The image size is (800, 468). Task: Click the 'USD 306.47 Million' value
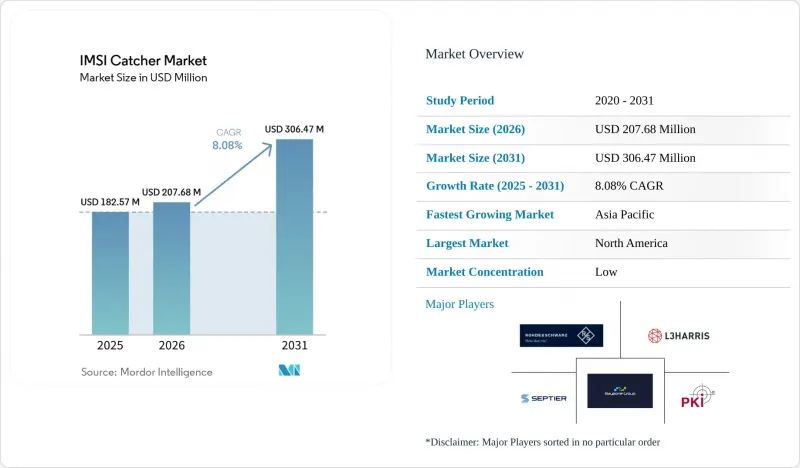click(x=645, y=158)
